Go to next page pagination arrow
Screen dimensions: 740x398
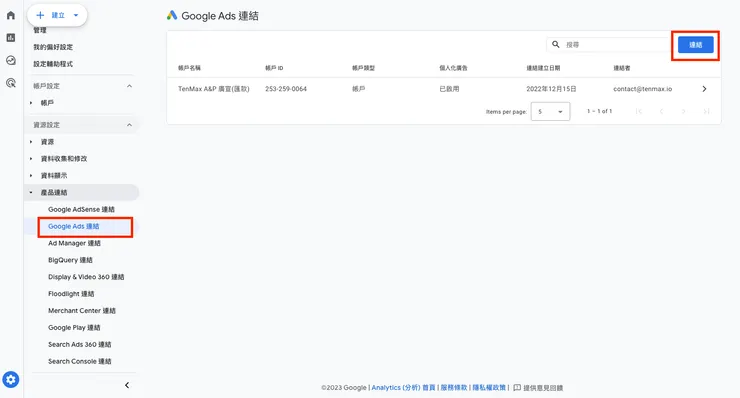coord(683,111)
